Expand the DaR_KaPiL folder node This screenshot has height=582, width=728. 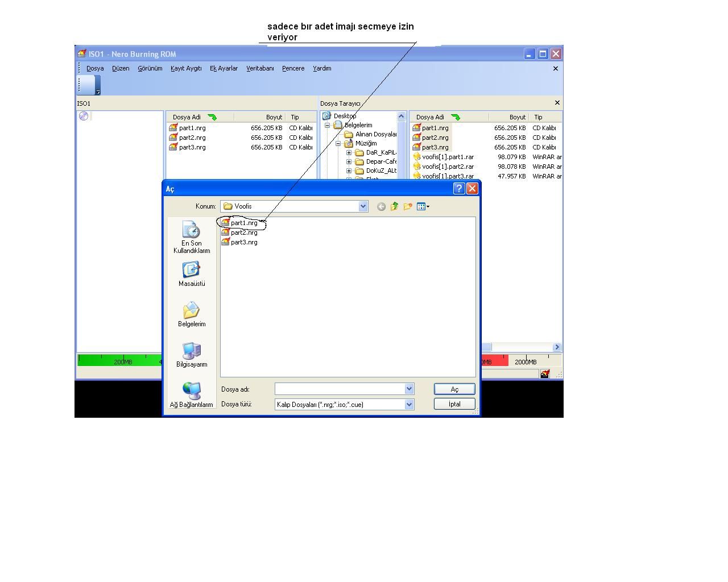point(349,152)
